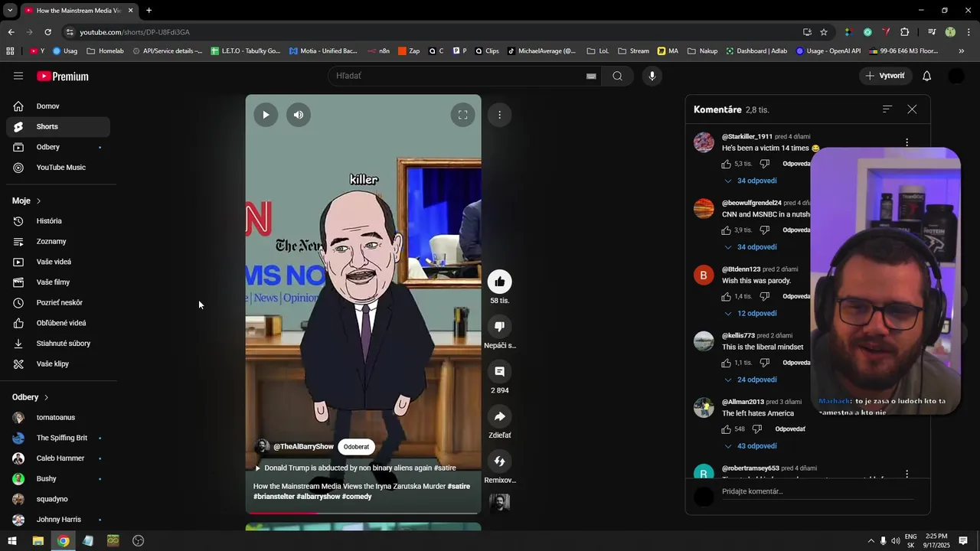Open the linked Donald Trump aliens video
980x551 pixels.
point(354,468)
